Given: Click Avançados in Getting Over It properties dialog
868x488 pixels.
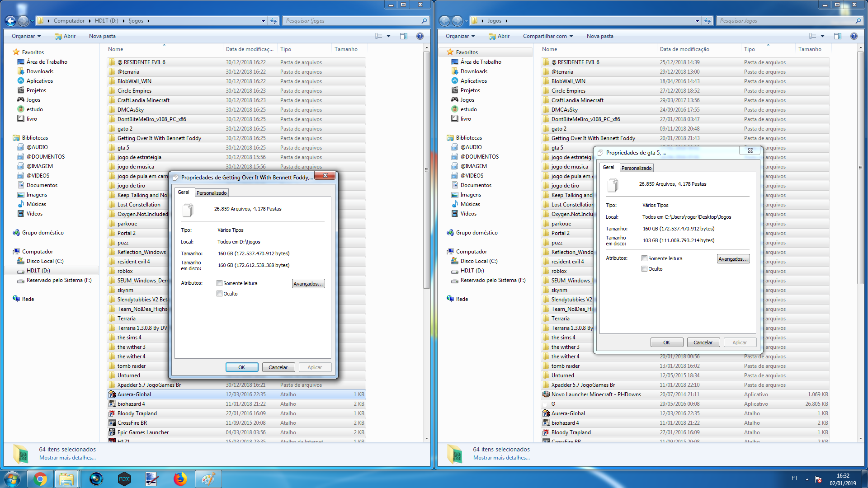Looking at the screenshot, I should (308, 284).
